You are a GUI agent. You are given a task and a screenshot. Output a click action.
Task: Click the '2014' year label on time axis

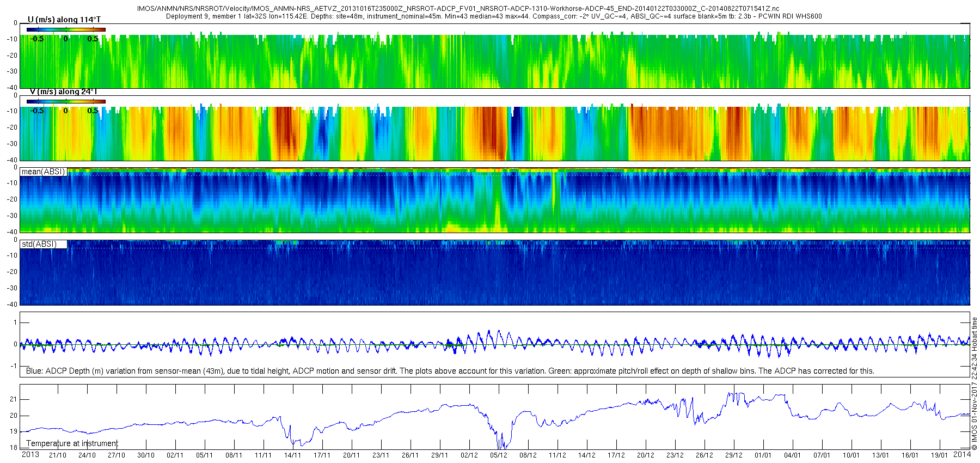point(962,454)
